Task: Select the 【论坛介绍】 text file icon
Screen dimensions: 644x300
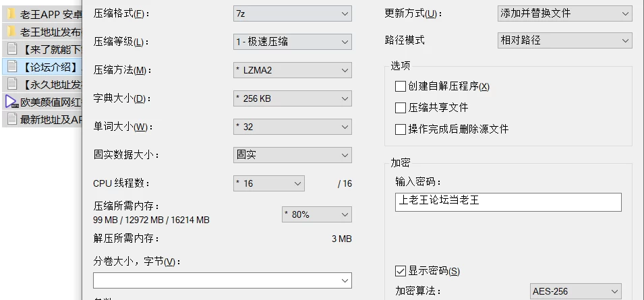Action: click(x=12, y=67)
